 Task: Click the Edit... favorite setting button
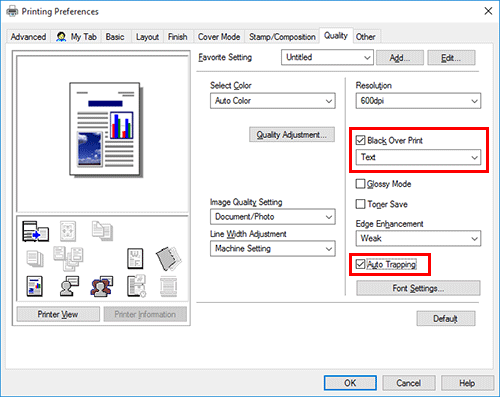(451, 58)
